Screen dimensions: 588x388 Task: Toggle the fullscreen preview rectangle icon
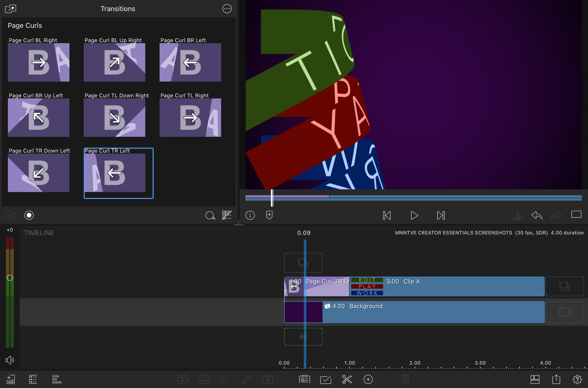click(576, 214)
